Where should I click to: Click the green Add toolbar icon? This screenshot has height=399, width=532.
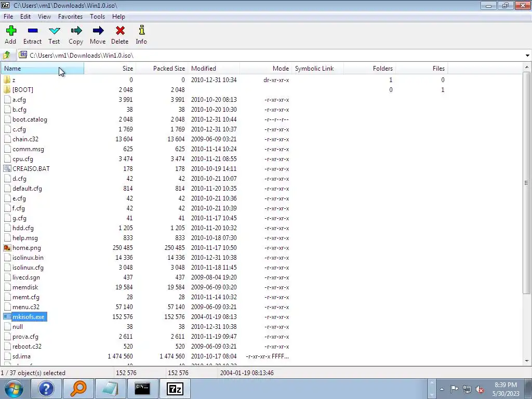[x=11, y=31]
